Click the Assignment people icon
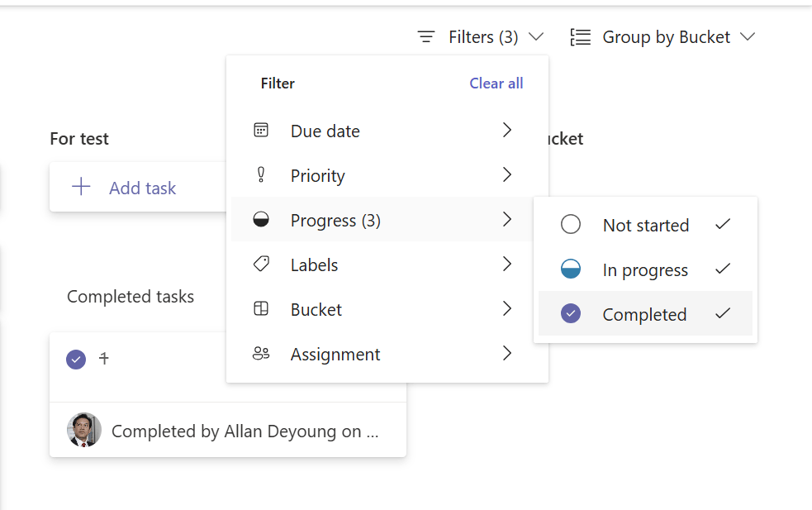Screen dimensions: 812x510 [x=261, y=354]
